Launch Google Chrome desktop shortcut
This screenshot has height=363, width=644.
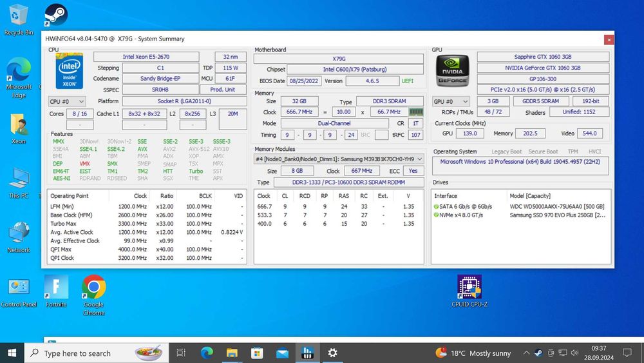tap(93, 295)
